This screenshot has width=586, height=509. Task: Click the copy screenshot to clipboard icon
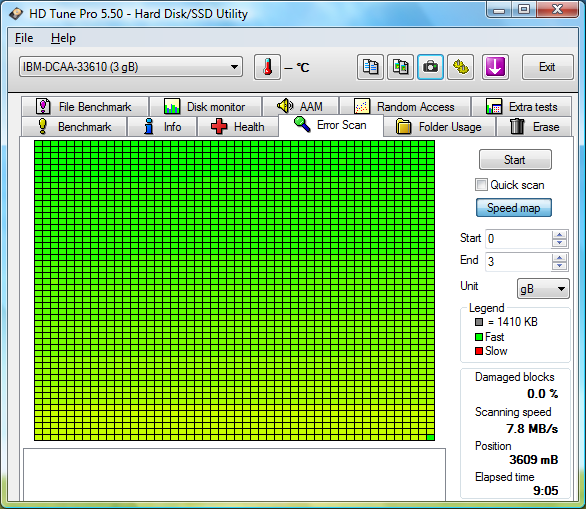400,67
